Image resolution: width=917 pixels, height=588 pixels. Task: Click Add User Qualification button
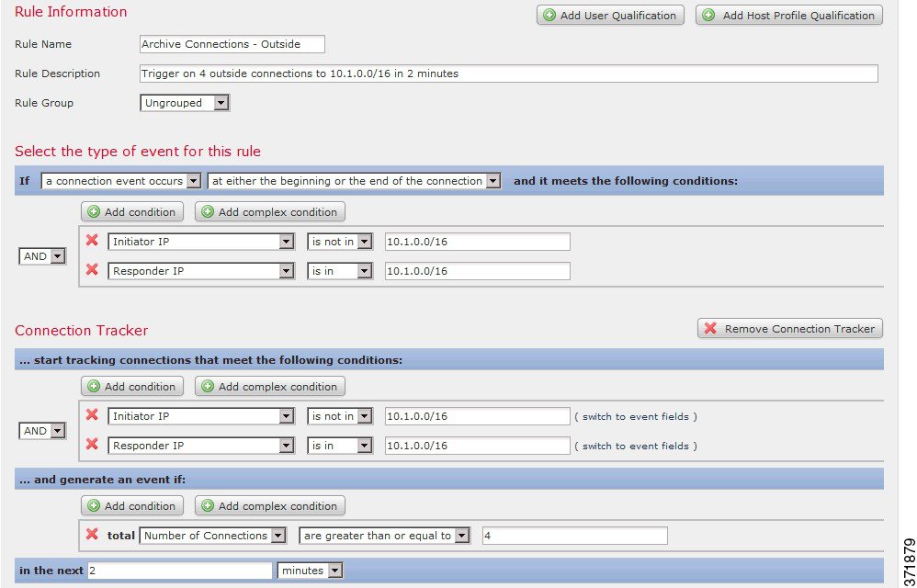(610, 16)
